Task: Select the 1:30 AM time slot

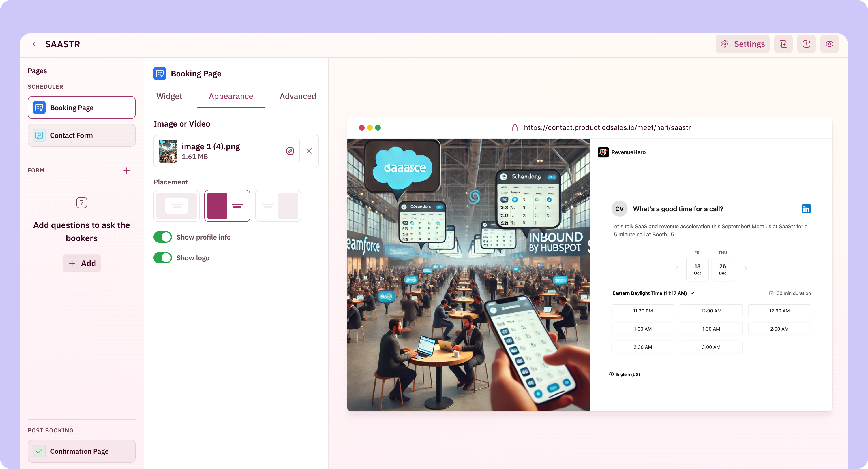Action: tap(711, 329)
